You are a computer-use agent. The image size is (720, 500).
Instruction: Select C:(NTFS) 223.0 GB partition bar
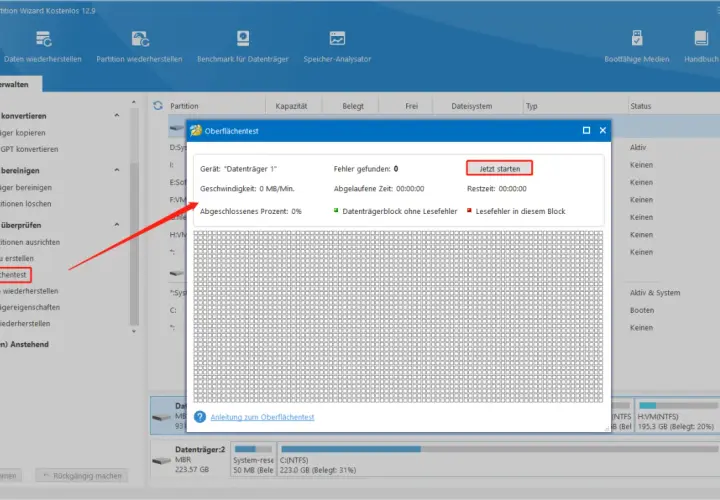498,460
